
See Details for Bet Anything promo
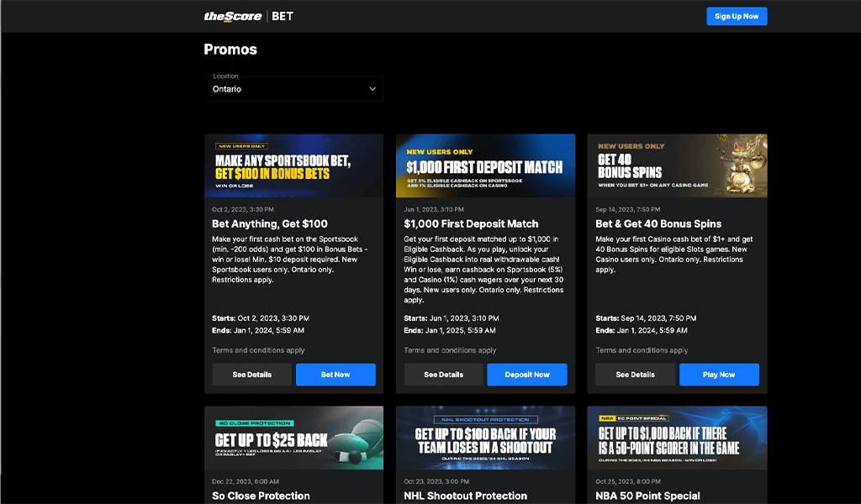(x=252, y=375)
